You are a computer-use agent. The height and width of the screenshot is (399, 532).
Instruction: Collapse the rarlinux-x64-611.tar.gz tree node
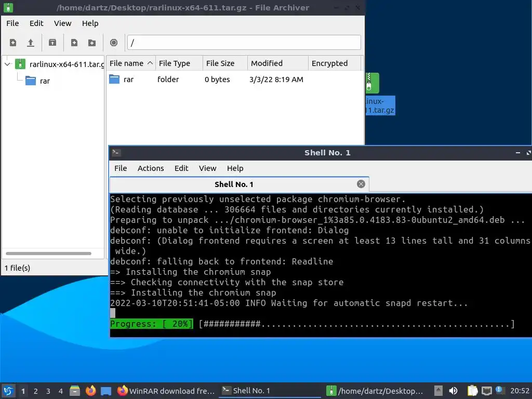(x=8, y=64)
